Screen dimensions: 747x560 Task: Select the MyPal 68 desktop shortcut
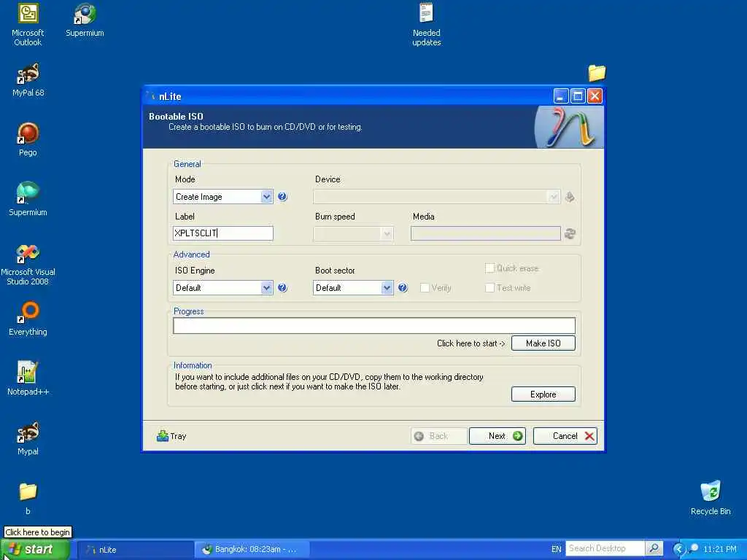coord(28,80)
